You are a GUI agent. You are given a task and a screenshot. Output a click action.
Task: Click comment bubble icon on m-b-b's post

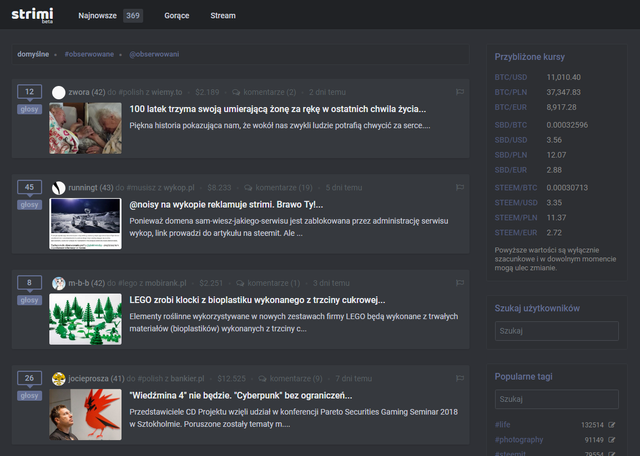(240, 283)
